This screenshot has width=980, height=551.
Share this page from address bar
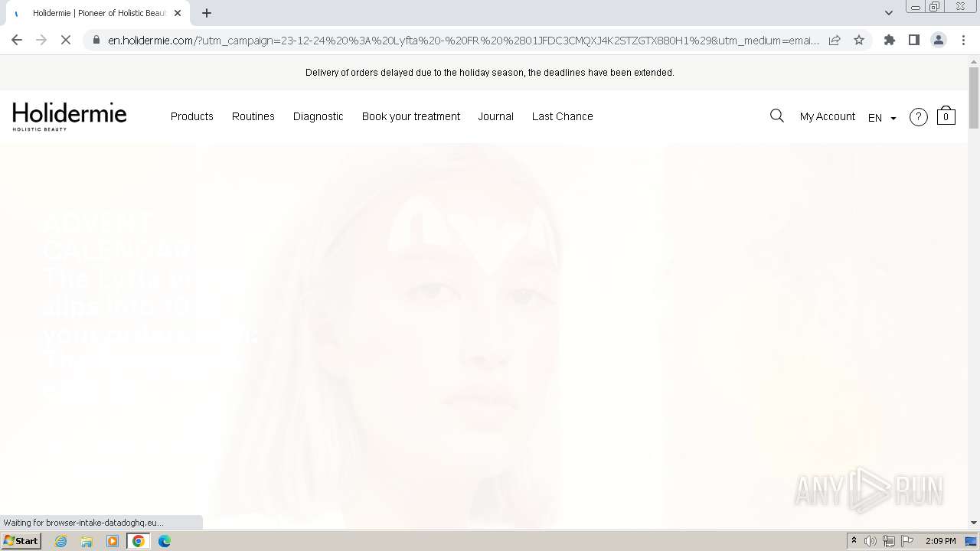[x=835, y=40]
